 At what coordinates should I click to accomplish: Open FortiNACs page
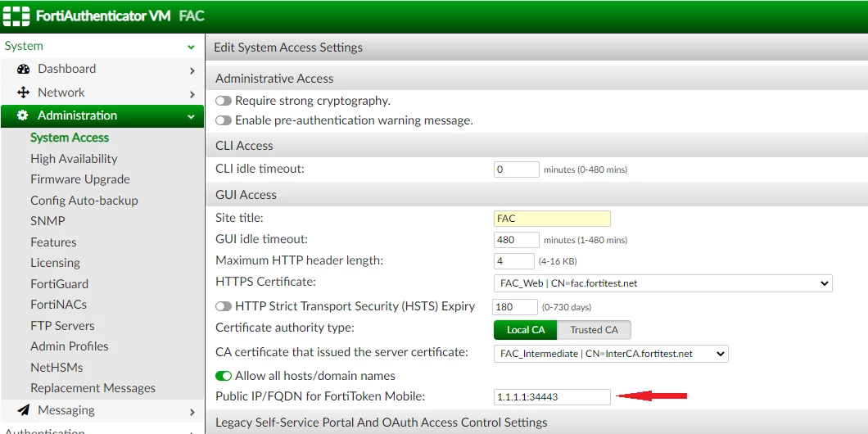(58, 305)
